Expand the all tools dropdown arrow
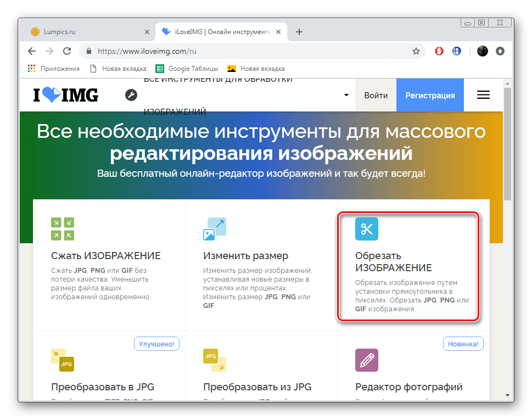Image resolution: width=532 pixels, height=420 pixels. 346,95
